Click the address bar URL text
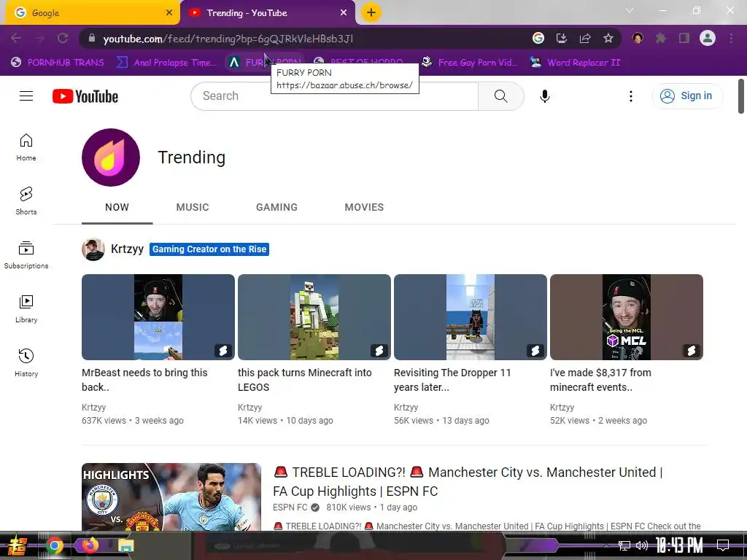 click(228, 39)
